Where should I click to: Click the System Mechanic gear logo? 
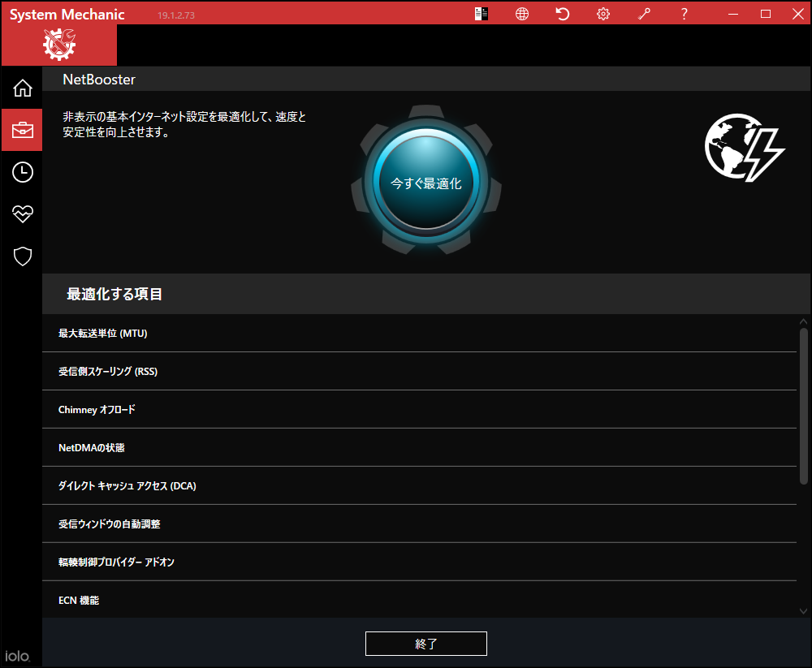tap(58, 45)
